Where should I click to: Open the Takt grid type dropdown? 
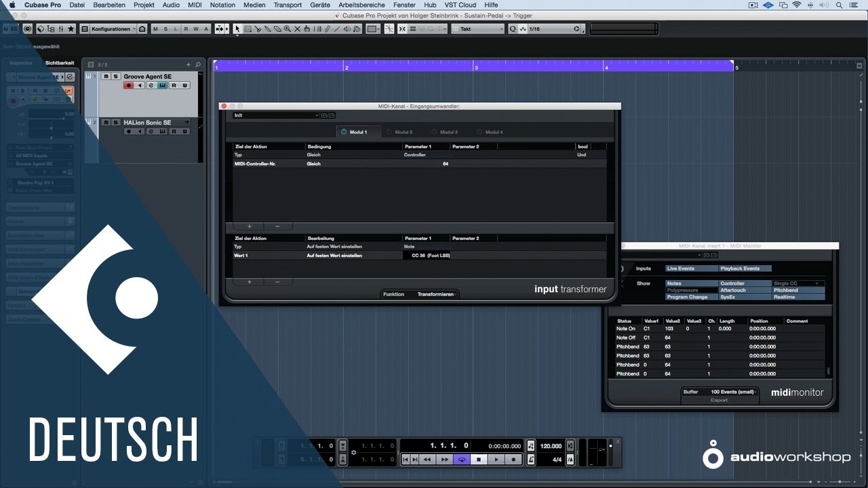coord(477,29)
